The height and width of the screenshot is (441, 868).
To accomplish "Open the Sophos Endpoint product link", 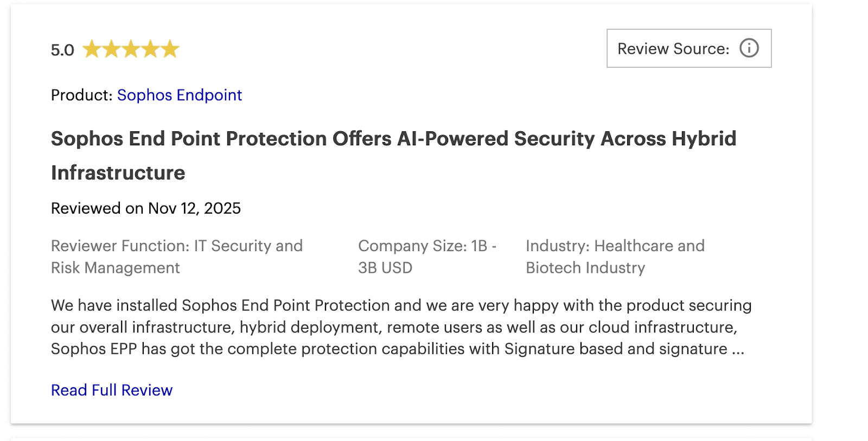I will 180,95.
